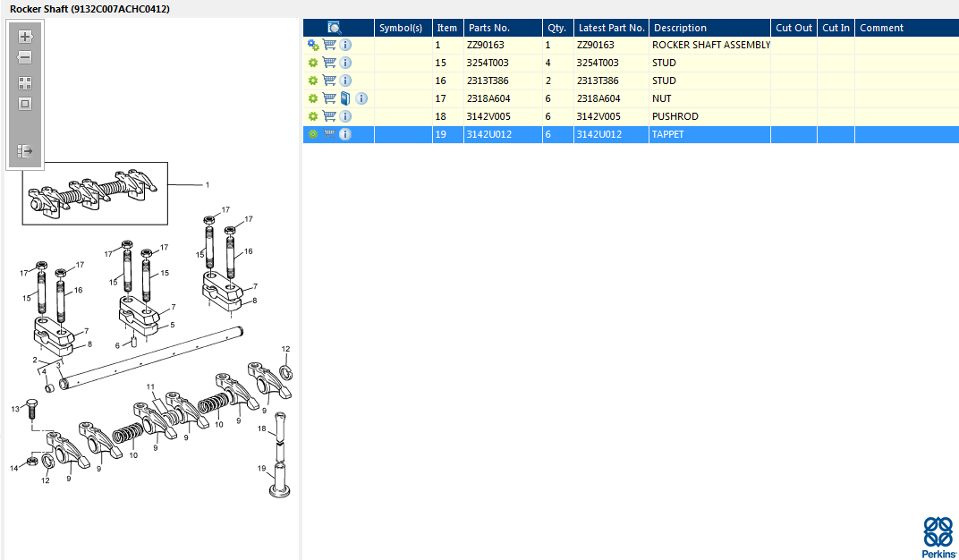Click the search icon in the table header
The width and height of the screenshot is (959, 560).
[x=334, y=28]
